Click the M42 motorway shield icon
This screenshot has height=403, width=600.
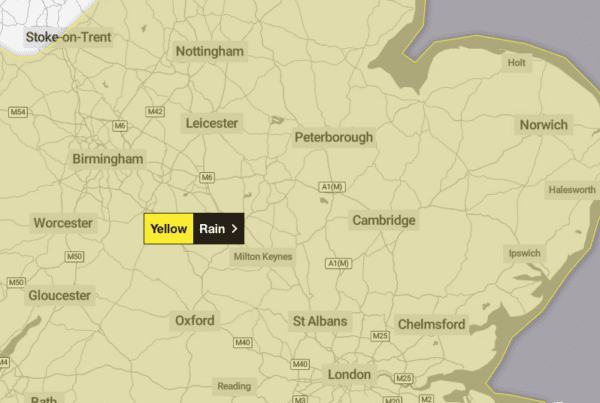tap(155, 112)
